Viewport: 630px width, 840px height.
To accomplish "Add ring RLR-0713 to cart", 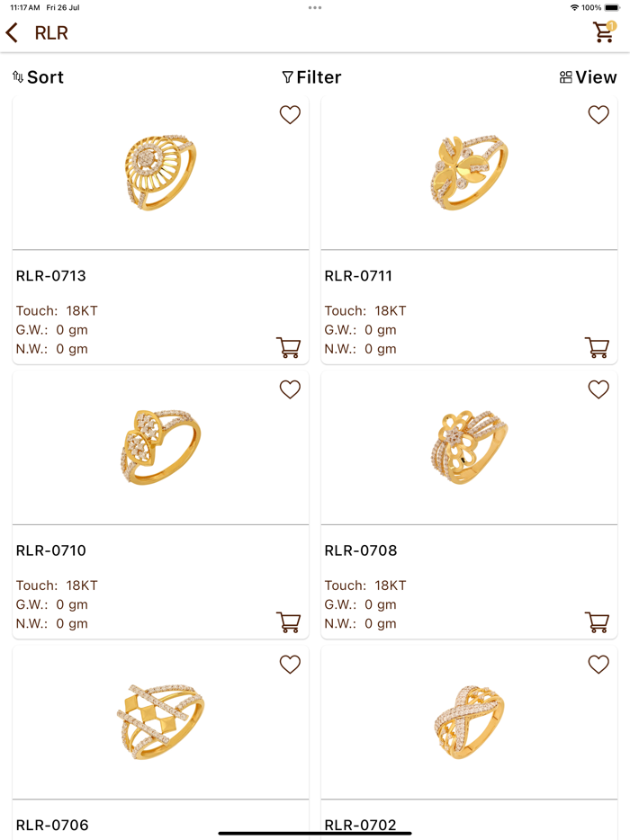I will coord(289,348).
